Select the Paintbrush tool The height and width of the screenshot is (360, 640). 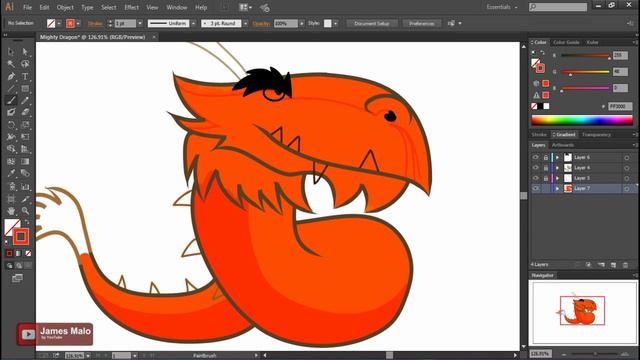(x=11, y=100)
